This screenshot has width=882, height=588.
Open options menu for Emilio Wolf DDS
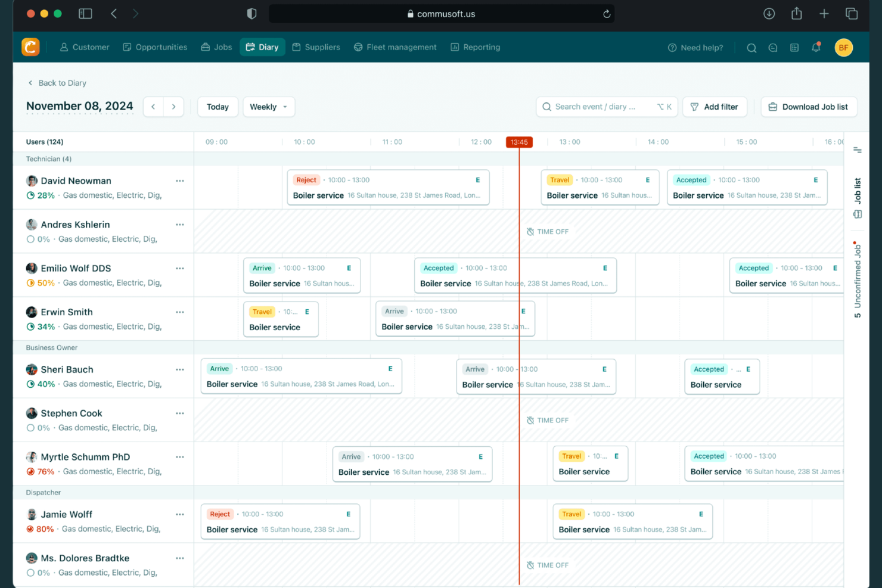[x=180, y=268]
